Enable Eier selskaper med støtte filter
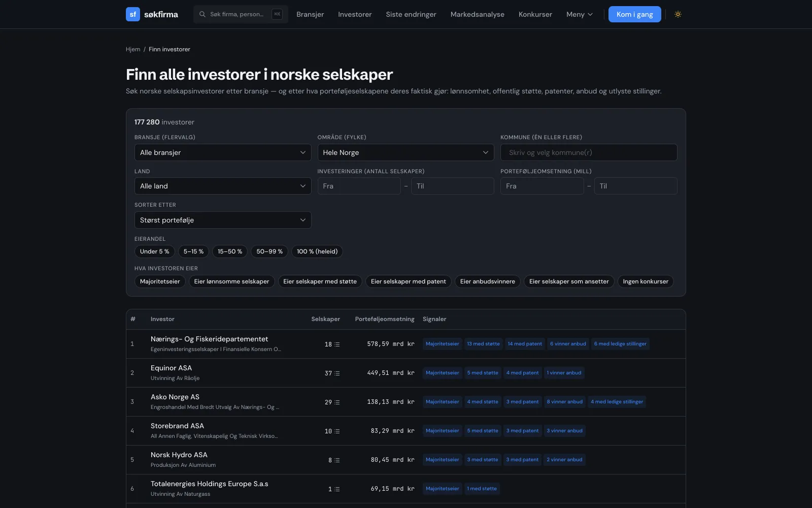The image size is (812, 508). [x=320, y=281]
